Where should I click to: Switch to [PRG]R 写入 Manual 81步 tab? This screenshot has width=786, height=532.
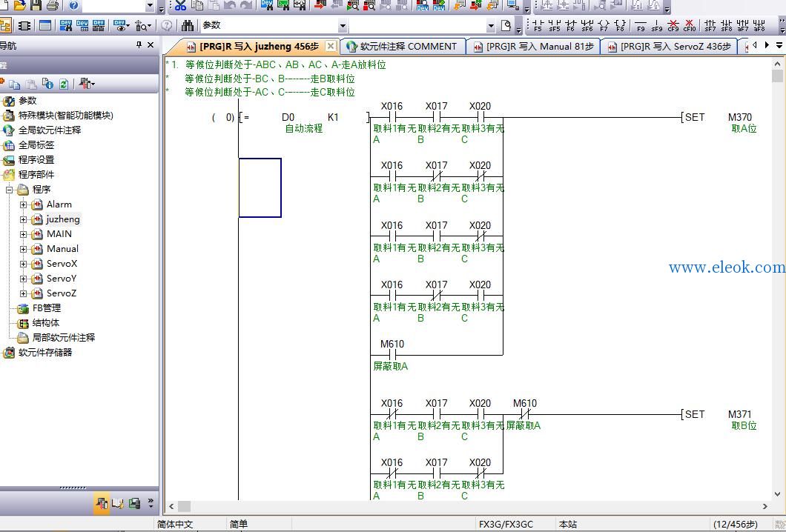click(x=533, y=47)
